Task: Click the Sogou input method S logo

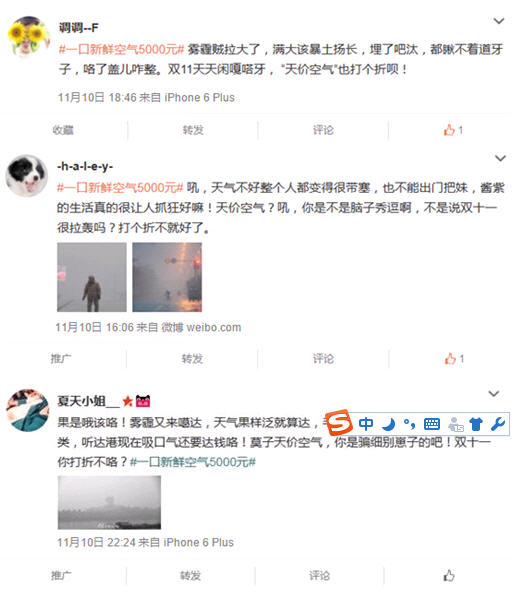Action: [339, 422]
